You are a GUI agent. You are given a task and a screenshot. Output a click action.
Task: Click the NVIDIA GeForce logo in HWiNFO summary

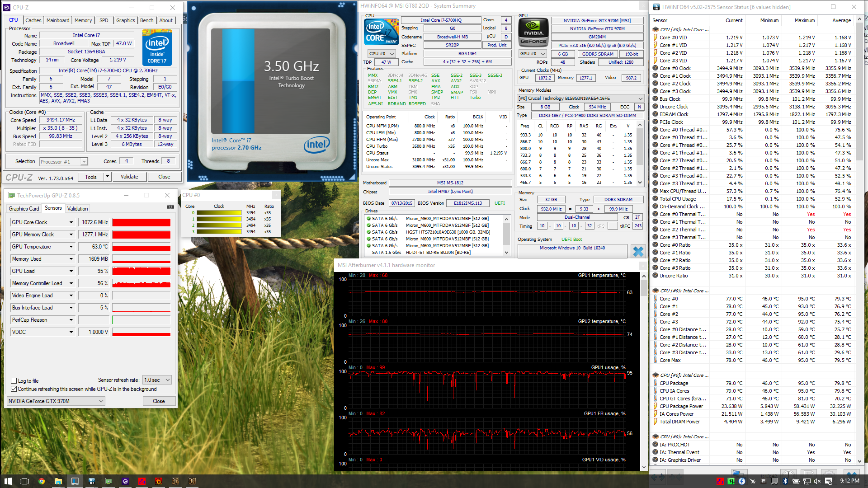pos(533,32)
